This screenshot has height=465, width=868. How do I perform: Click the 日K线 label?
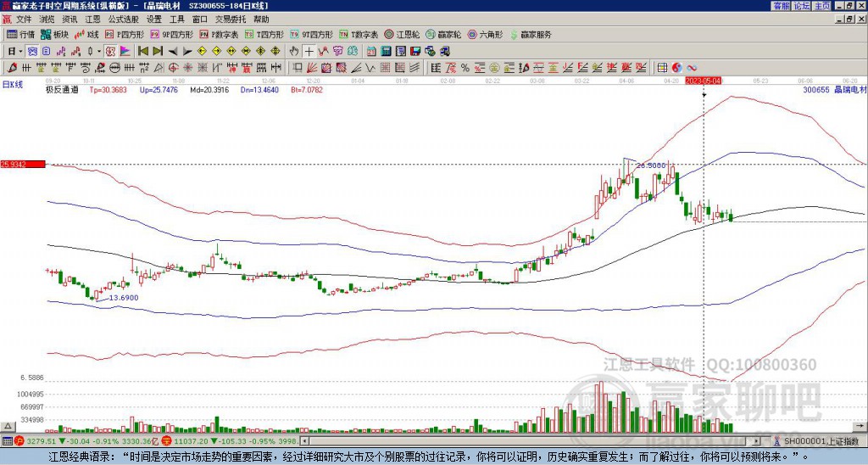point(14,85)
